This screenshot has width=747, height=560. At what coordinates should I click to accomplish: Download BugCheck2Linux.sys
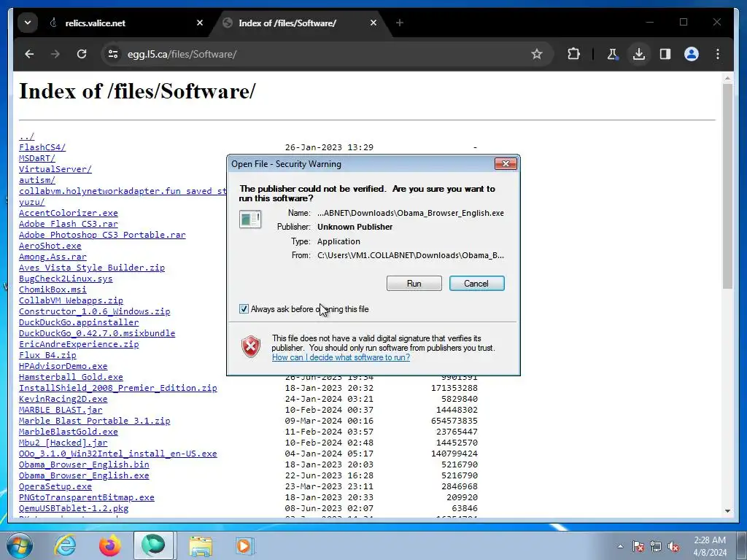66,279
